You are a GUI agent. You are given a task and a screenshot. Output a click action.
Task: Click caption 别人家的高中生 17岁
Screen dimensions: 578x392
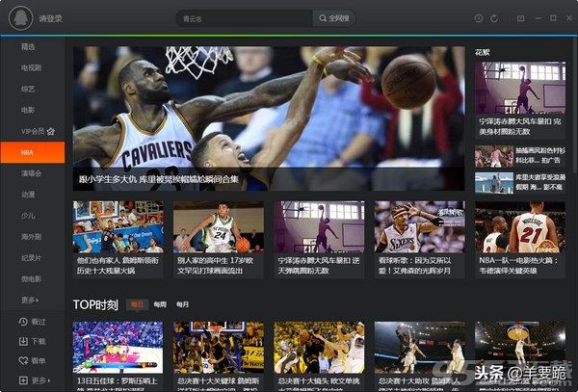[x=215, y=265]
